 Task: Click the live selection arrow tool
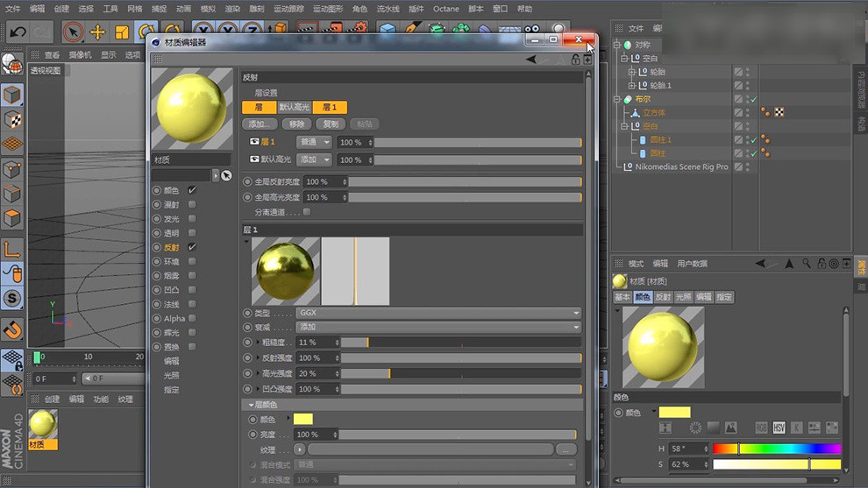click(74, 32)
